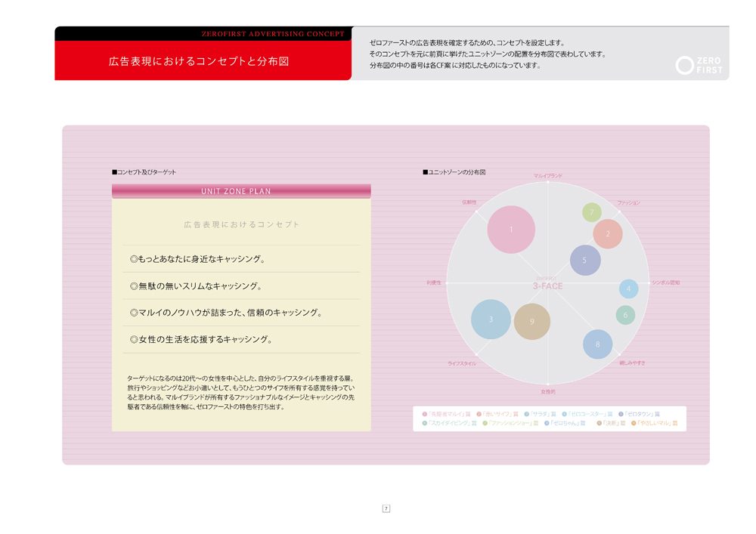Click the purple circle numbered 5

click(585, 261)
